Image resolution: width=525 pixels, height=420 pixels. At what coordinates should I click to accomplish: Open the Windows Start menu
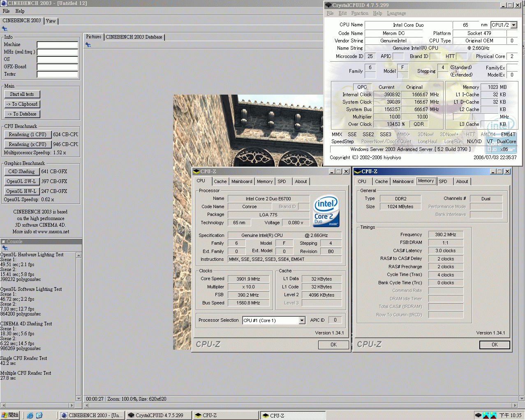[10, 415]
